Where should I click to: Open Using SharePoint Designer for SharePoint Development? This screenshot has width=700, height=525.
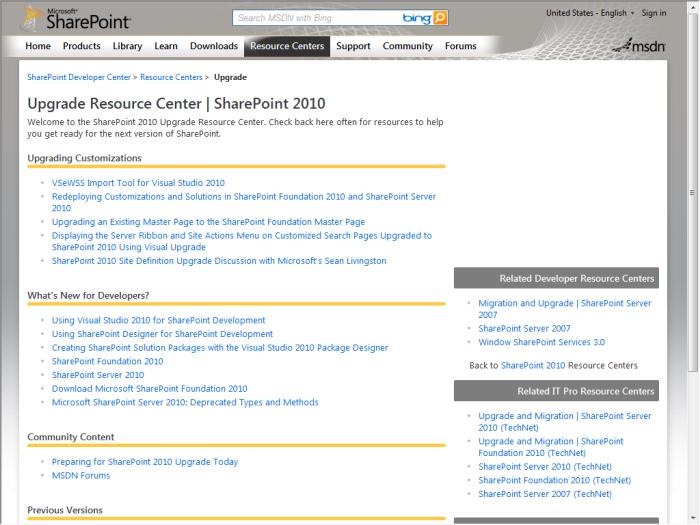pos(162,334)
